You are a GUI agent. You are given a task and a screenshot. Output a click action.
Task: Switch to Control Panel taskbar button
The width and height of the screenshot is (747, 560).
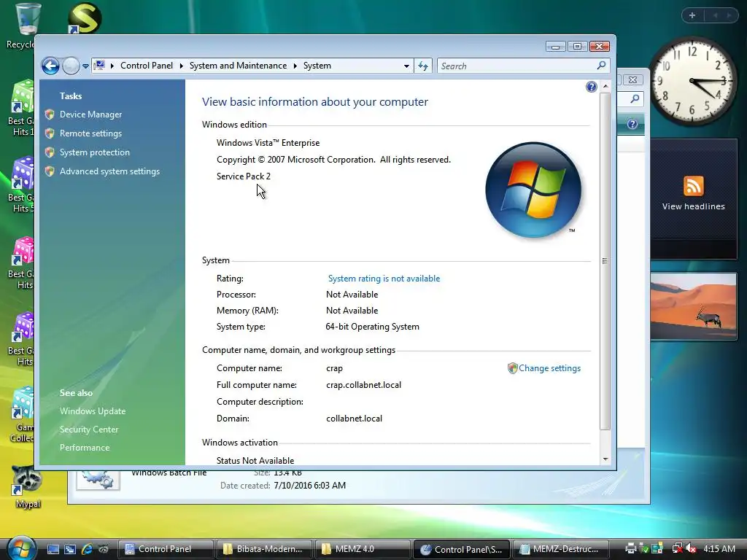click(166, 549)
